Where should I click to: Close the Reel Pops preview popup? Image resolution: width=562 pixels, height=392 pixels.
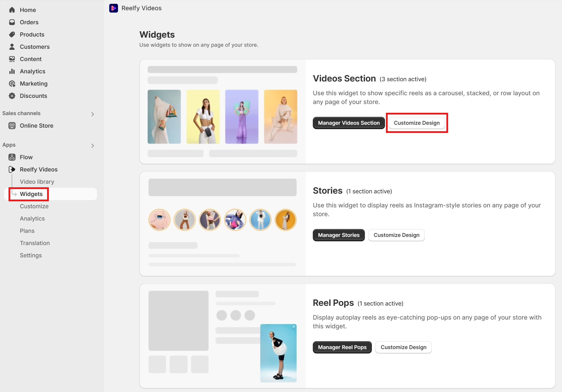tap(294, 327)
